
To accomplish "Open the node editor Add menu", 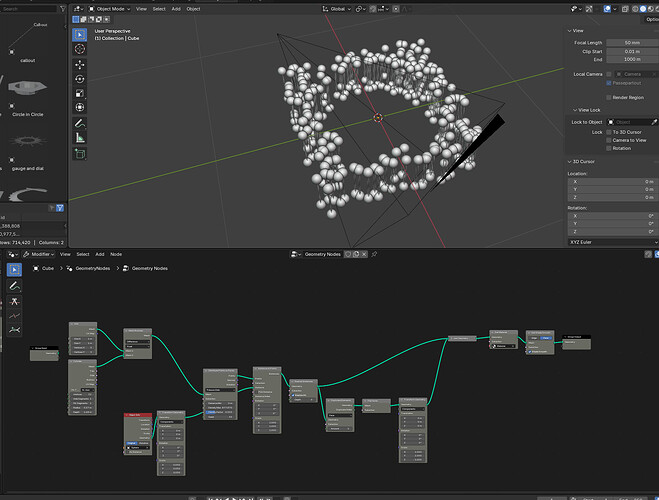I will pyautogui.click(x=100, y=254).
